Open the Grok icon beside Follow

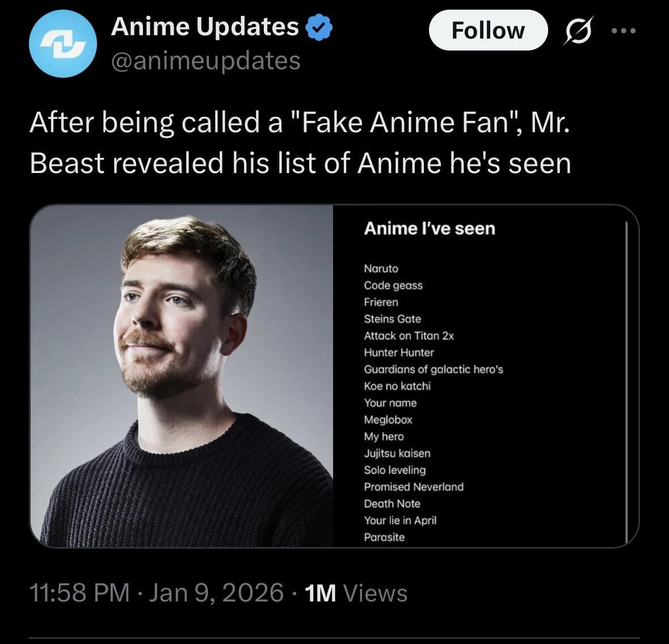577,31
